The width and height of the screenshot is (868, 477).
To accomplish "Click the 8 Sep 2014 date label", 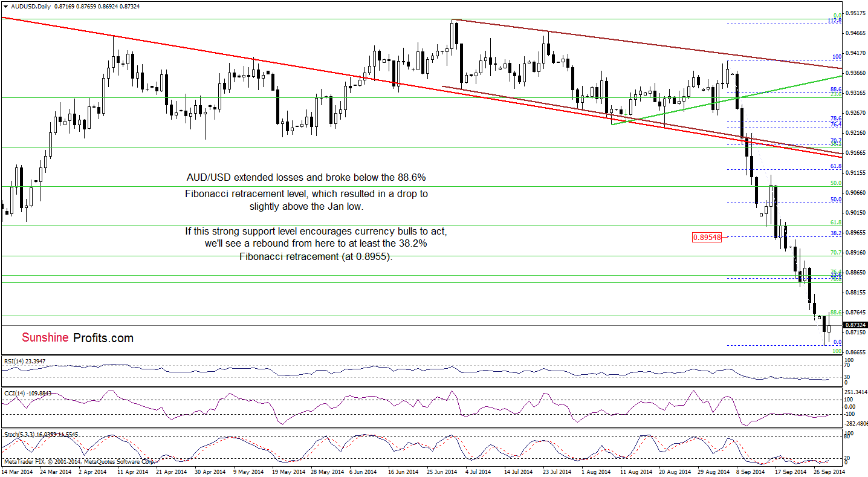I will click(750, 471).
